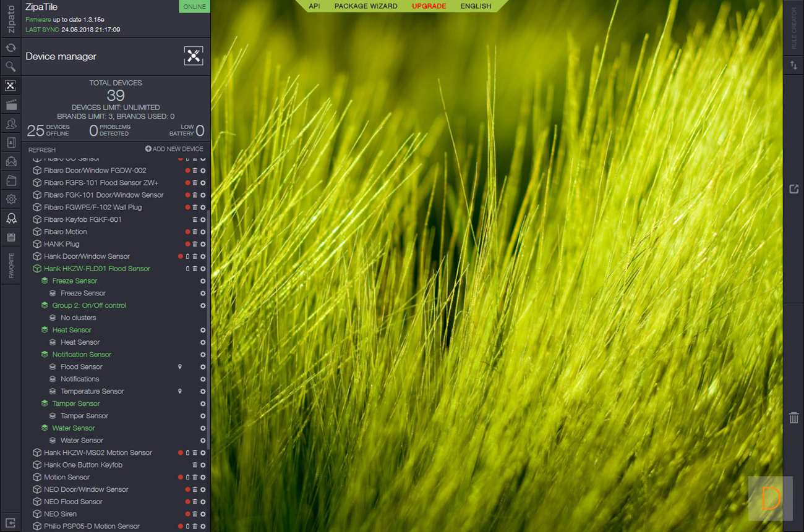
Task: Click the synchronize icon in left sidebar
Action: (x=11, y=48)
